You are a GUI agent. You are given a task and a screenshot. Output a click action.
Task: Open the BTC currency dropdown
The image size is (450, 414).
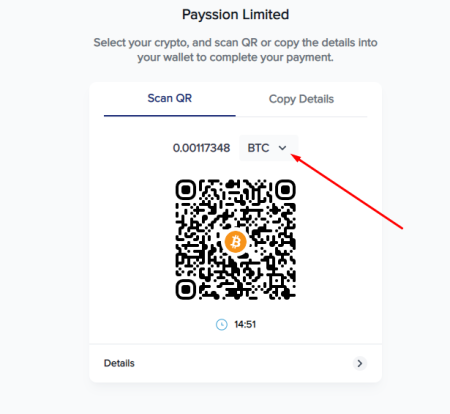pos(268,148)
